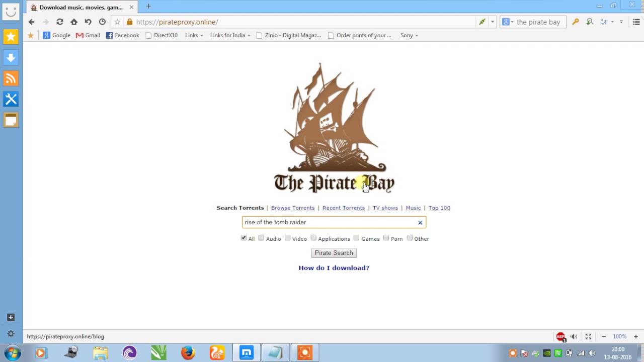Mute the browser sound in status bar

point(574,336)
